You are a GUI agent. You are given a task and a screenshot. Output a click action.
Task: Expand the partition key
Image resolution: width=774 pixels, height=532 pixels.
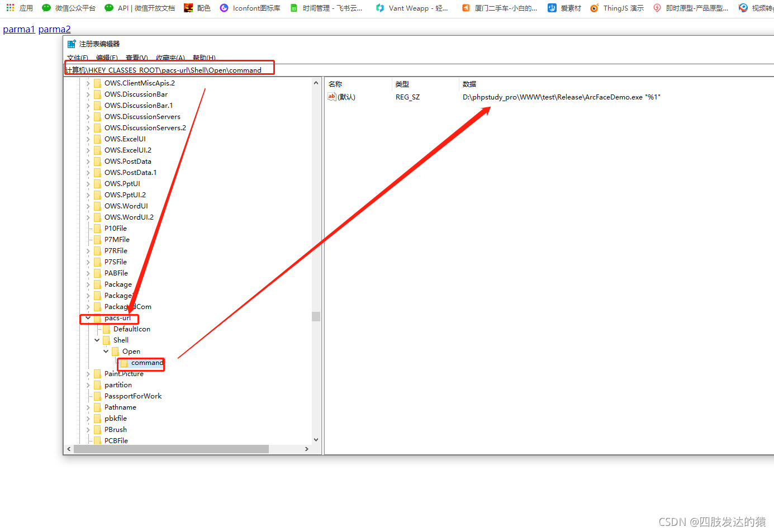click(88, 385)
